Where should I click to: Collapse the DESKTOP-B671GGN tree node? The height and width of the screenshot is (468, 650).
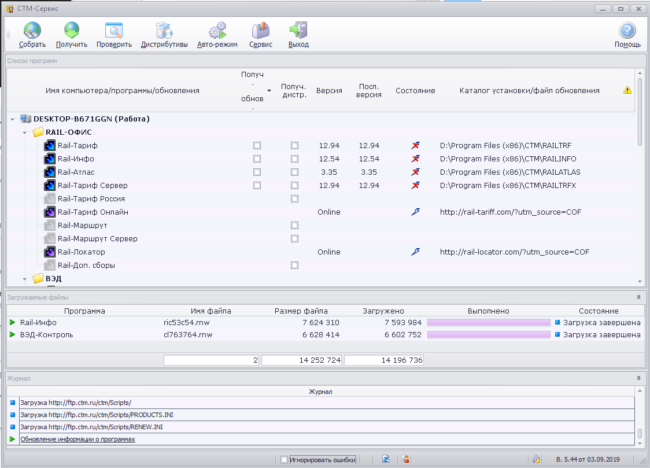[x=13, y=119]
